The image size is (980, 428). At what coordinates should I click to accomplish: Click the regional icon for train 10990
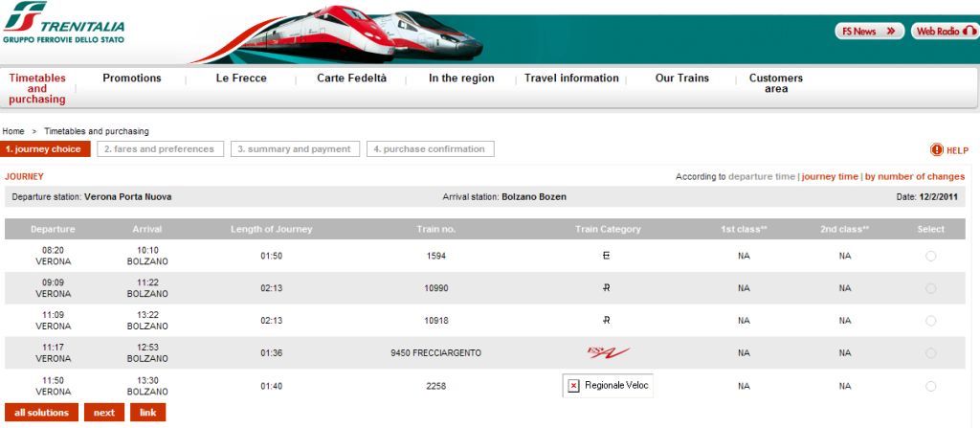click(606, 288)
